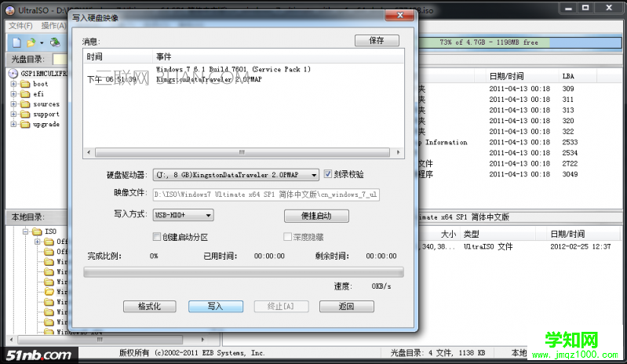Click the 保存 button

click(377, 40)
